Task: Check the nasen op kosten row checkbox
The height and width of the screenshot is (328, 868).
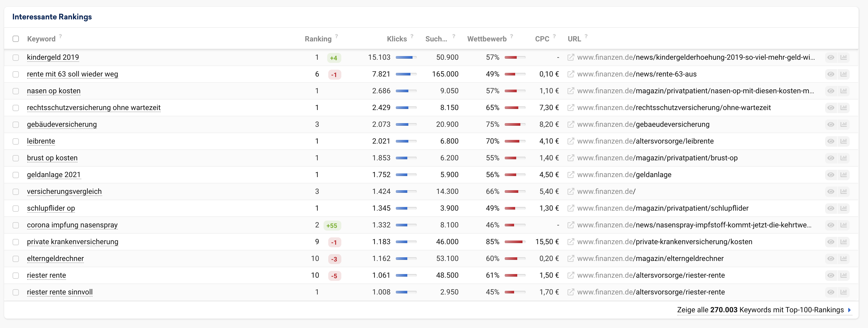Action: click(x=16, y=91)
